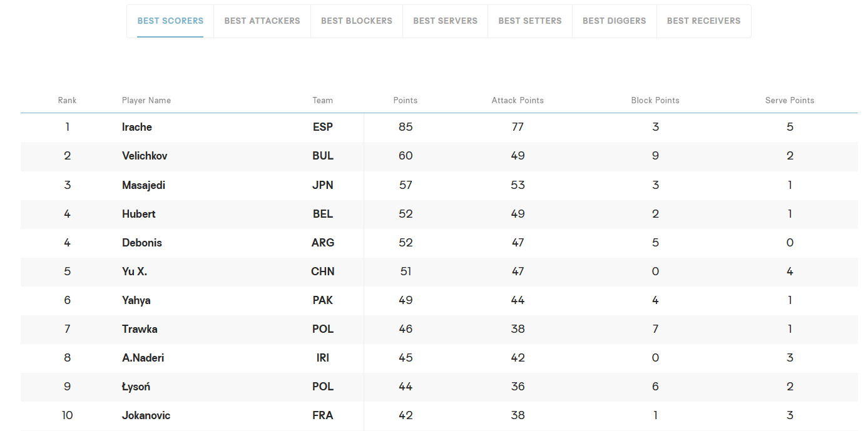Open player Irache's profile link
Image resolution: width=868 pixels, height=431 pixels.
137,127
